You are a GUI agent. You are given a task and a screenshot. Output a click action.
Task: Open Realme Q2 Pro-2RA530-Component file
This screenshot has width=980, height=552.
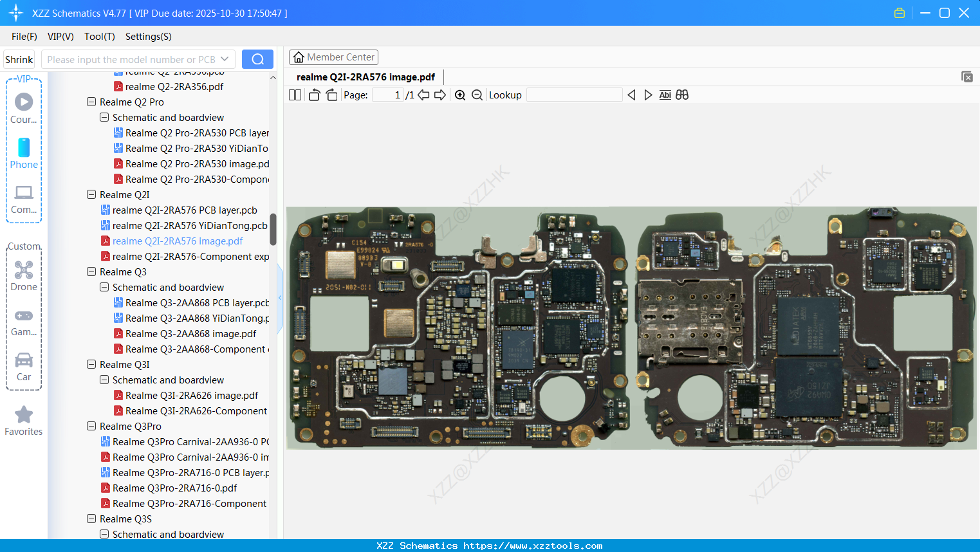coord(192,179)
